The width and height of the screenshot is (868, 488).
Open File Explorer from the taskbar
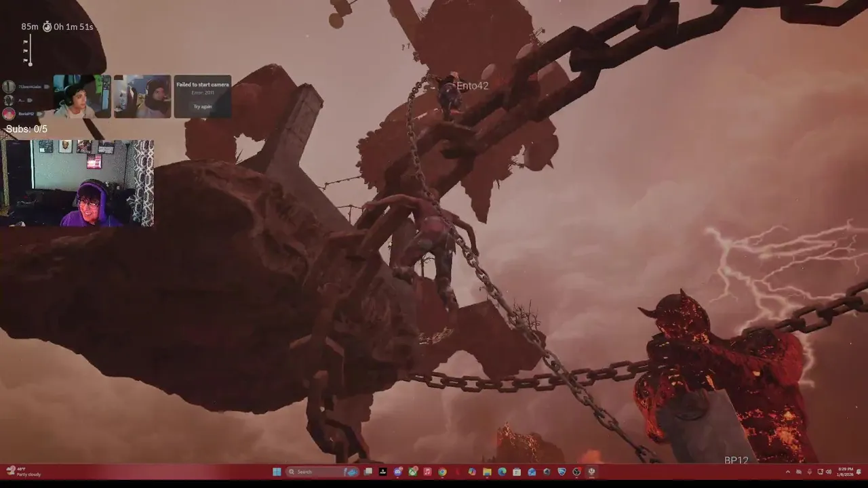[487, 472]
